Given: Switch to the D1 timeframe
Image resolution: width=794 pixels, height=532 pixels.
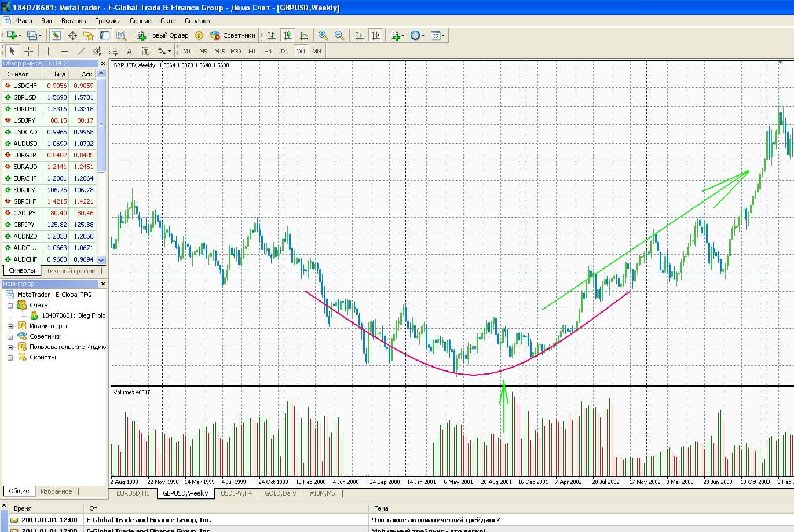Looking at the screenshot, I should [284, 51].
